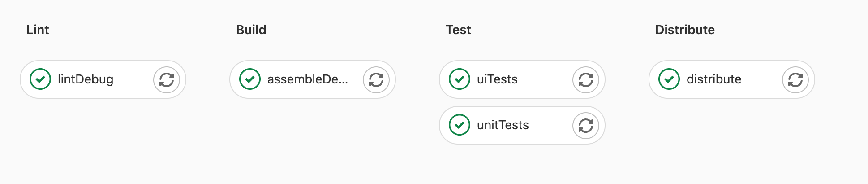Click the Distribute stage heading
Viewport: 868px width, 184px height.
[685, 30]
